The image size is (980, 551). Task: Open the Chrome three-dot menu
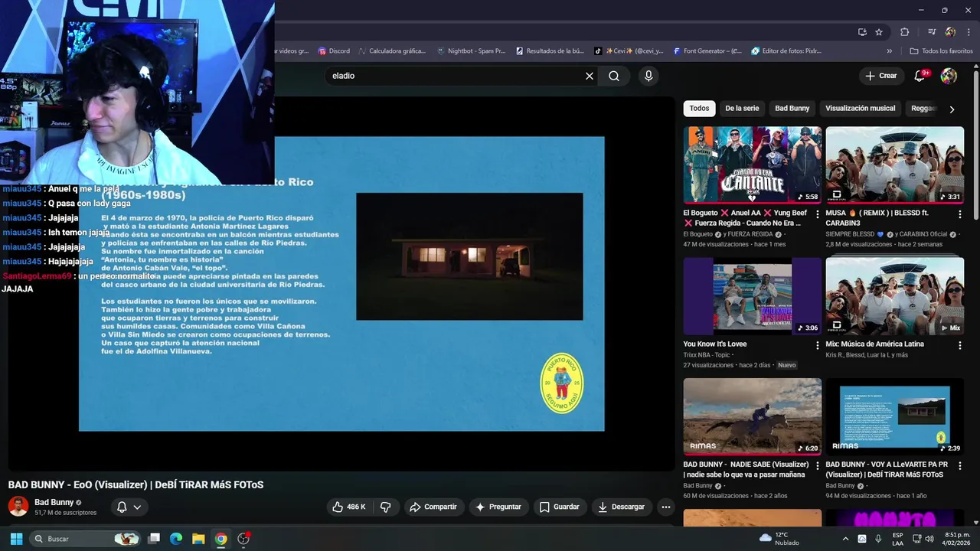coord(969,32)
